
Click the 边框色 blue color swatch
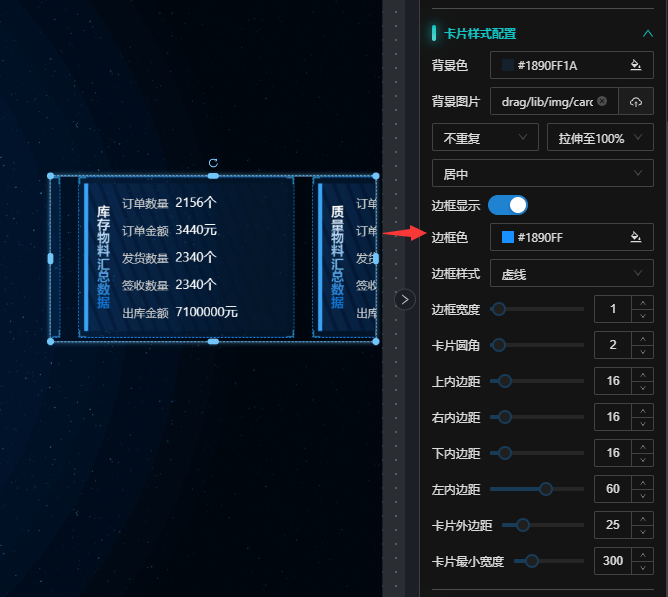(508, 237)
